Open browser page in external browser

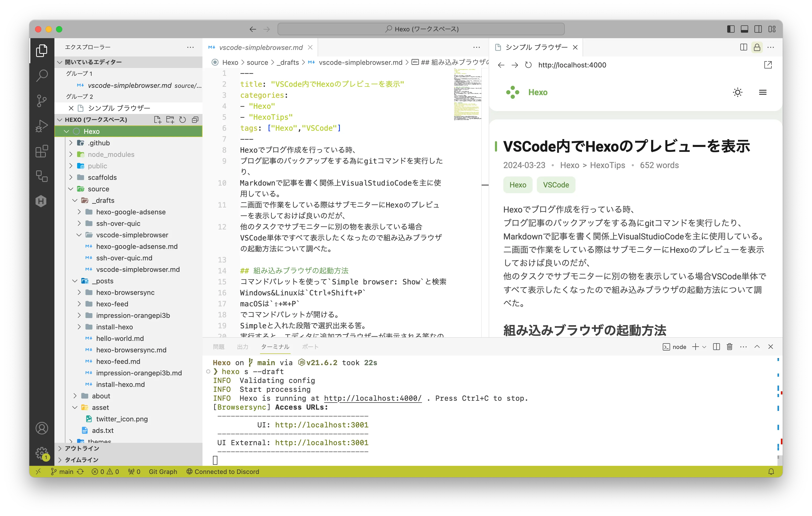768,65
